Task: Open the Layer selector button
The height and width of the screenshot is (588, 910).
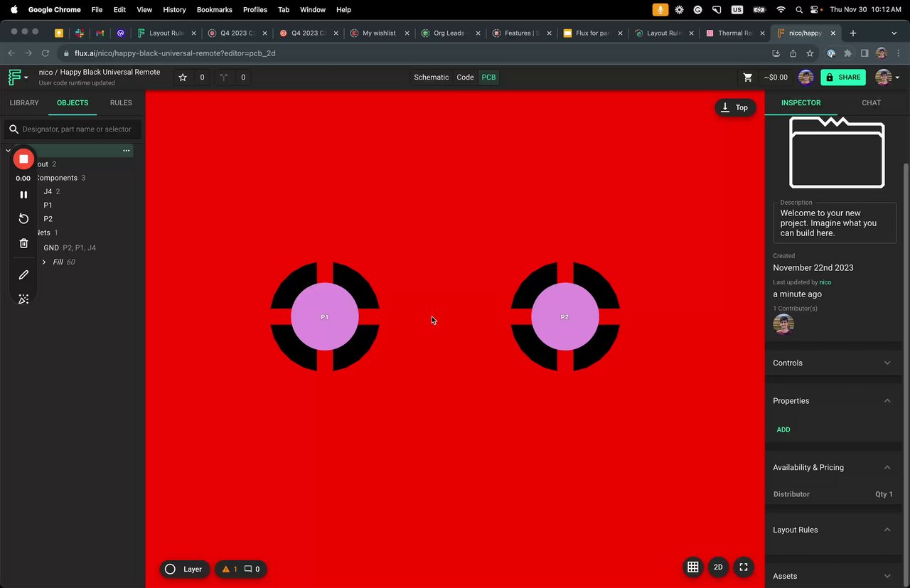Action: tap(184, 569)
